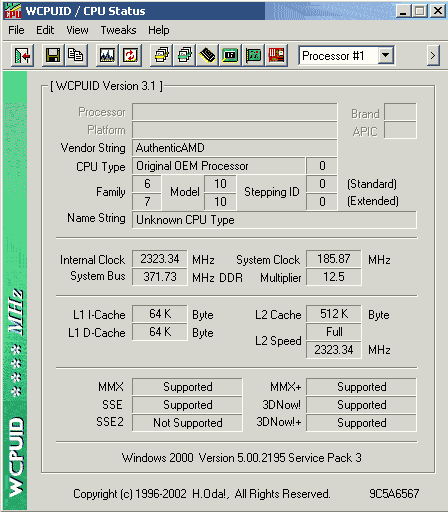Maximize the WCPUID window
448x512 pixels.
tap(420, 11)
